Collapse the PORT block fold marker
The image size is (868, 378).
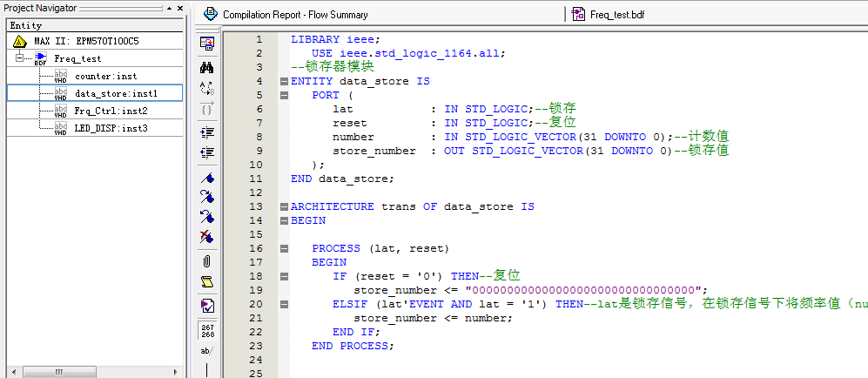tap(285, 95)
